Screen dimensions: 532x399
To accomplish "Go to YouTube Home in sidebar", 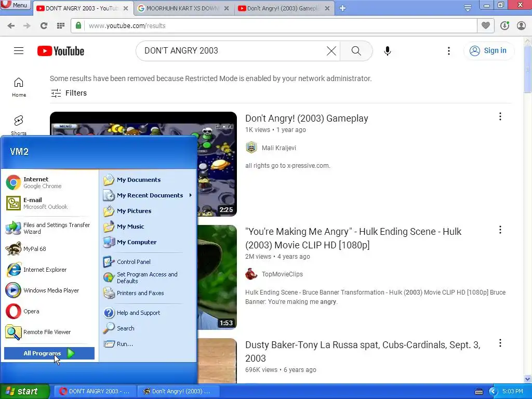I will (x=19, y=87).
